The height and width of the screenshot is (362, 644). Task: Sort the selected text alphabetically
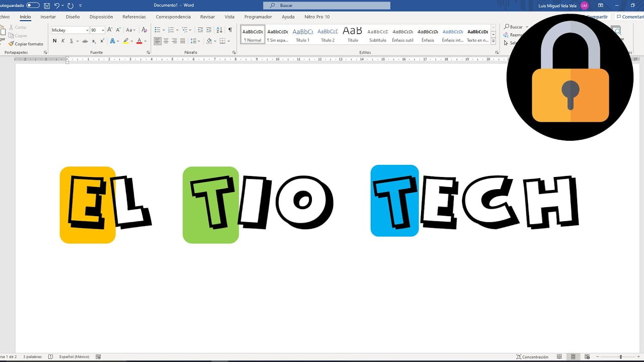point(219,30)
